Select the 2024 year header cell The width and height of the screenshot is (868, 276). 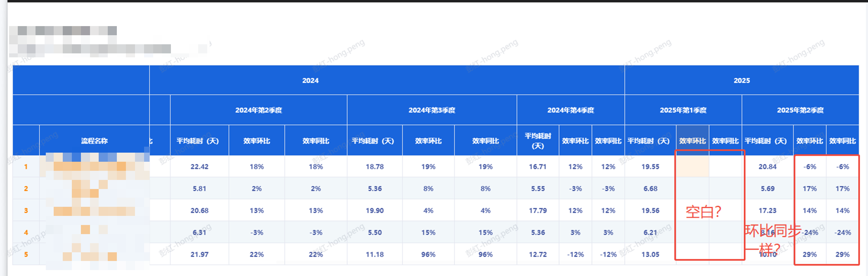387,80
